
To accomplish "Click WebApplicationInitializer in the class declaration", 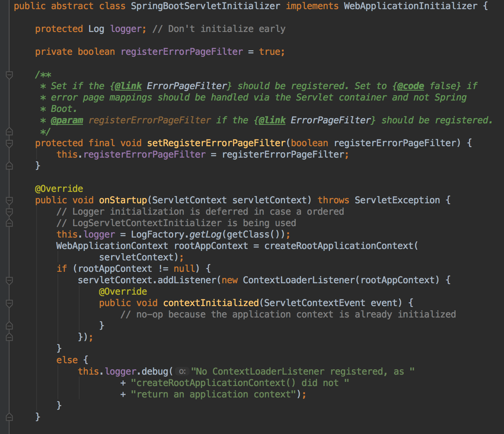I will click(410, 6).
